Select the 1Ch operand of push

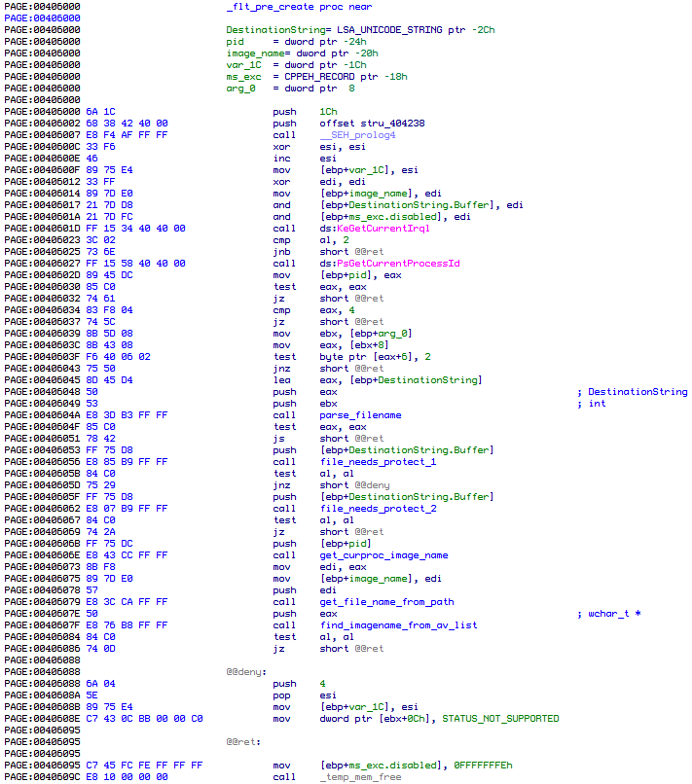coord(328,112)
